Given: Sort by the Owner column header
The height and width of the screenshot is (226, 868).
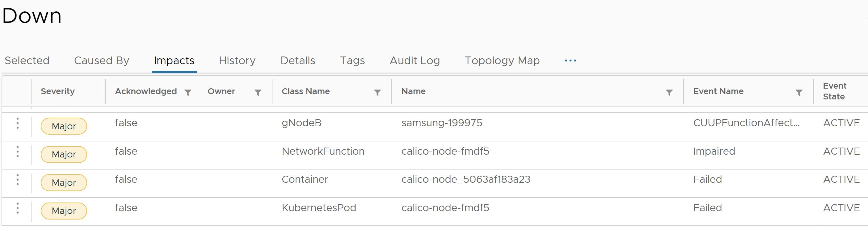Looking at the screenshot, I should 221,91.
